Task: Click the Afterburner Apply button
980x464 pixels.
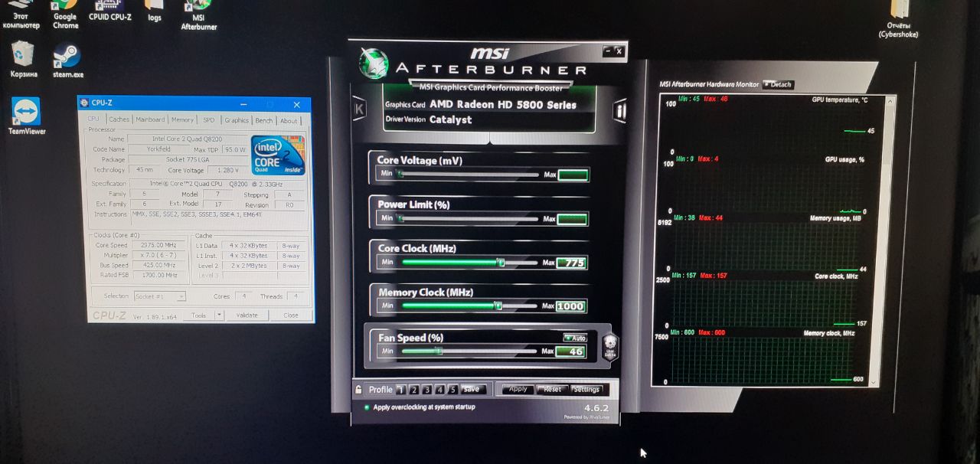Action: tap(518, 389)
